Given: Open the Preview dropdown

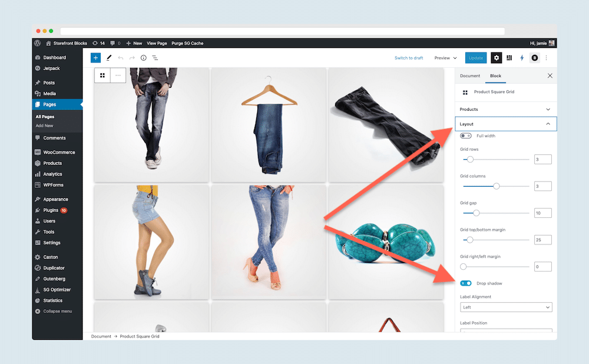Looking at the screenshot, I should pos(445,58).
